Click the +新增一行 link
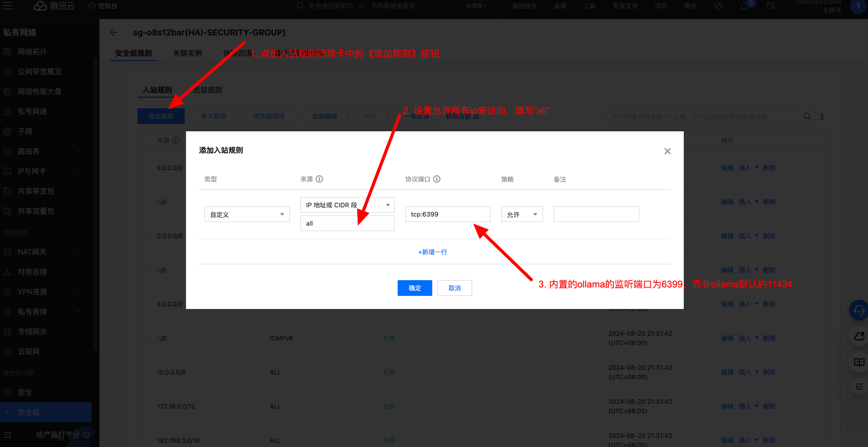This screenshot has height=447, width=868. tap(433, 252)
